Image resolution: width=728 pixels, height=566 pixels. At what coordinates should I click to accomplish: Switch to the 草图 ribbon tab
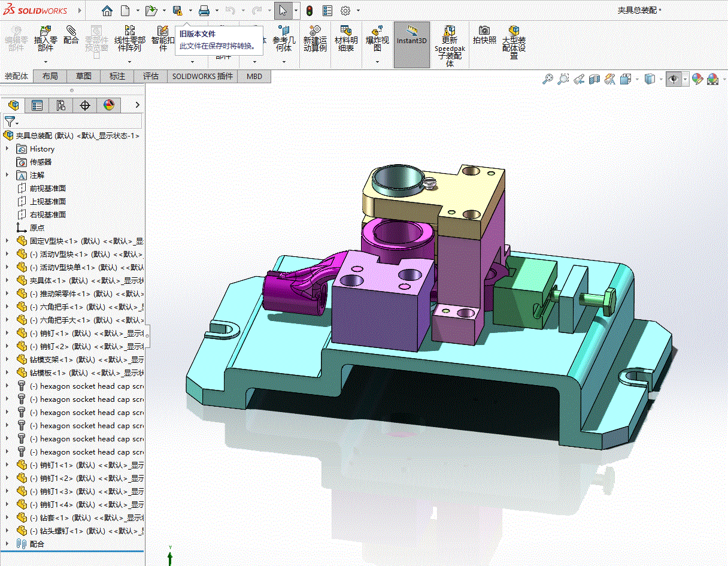tap(84, 76)
